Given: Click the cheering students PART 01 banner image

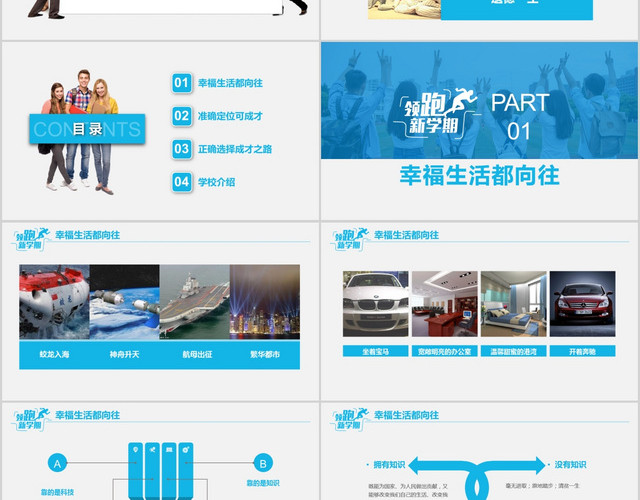Looking at the screenshot, I should pos(479,100).
